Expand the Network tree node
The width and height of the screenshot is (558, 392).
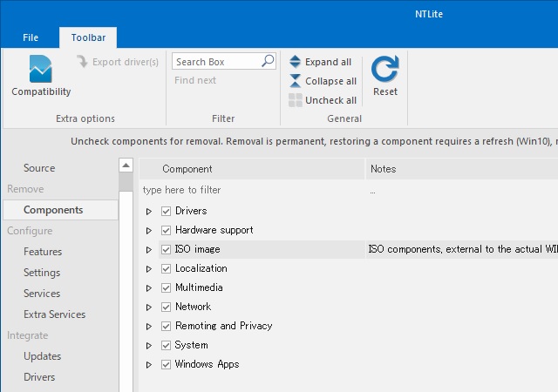(x=149, y=308)
